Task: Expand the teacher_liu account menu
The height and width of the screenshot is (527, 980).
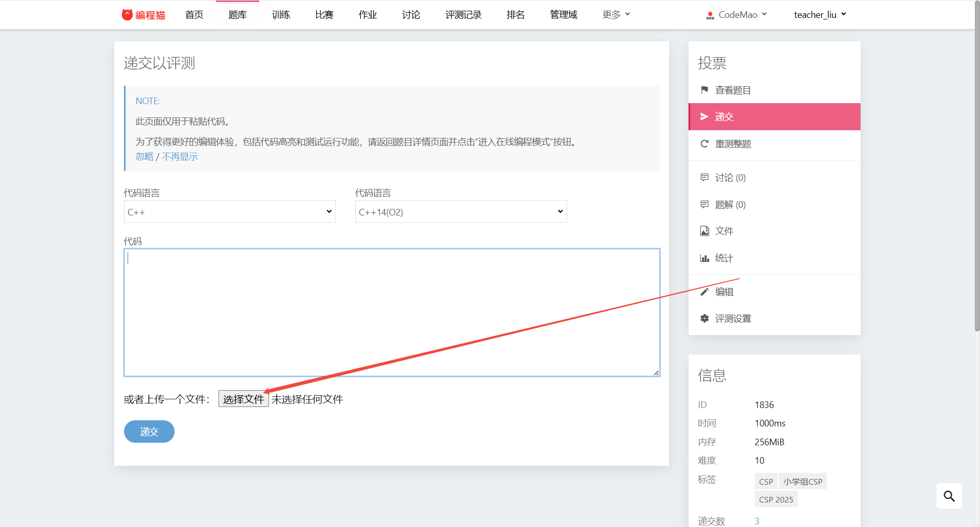Action: coord(820,15)
